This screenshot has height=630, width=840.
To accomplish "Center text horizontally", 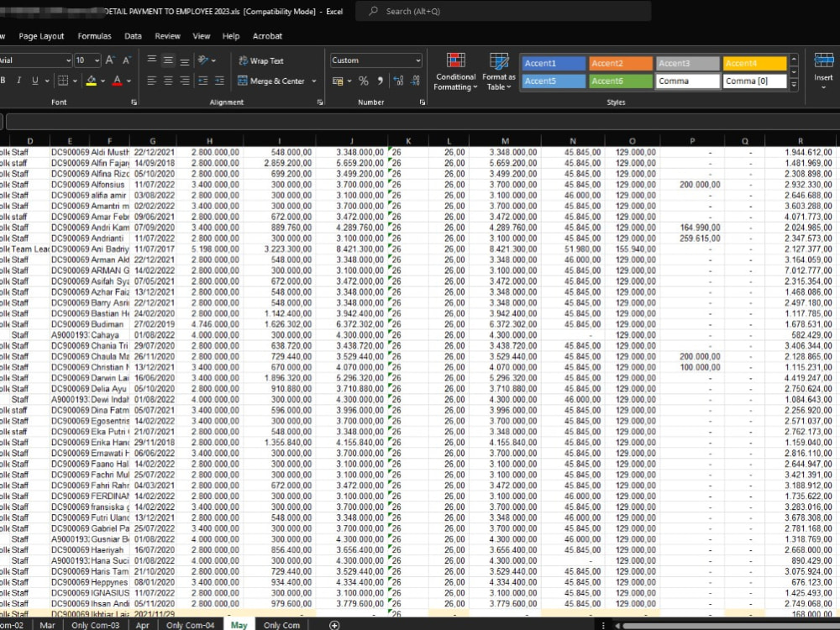I will [x=168, y=81].
